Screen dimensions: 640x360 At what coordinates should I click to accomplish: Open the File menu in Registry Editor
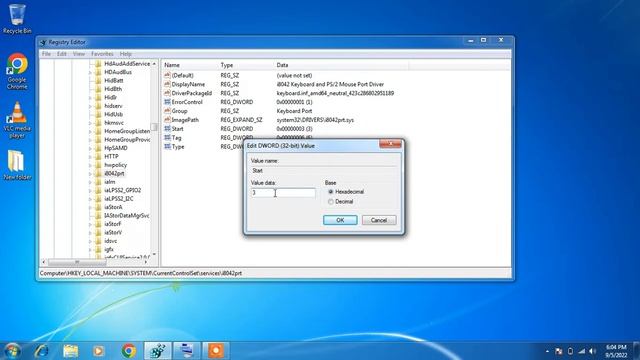(x=46, y=54)
